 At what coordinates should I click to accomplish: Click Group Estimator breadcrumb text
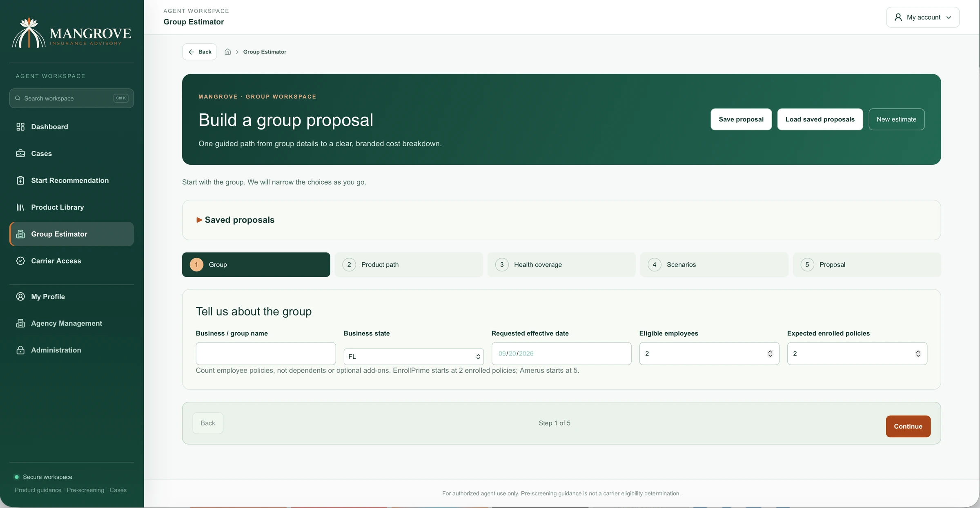point(265,52)
